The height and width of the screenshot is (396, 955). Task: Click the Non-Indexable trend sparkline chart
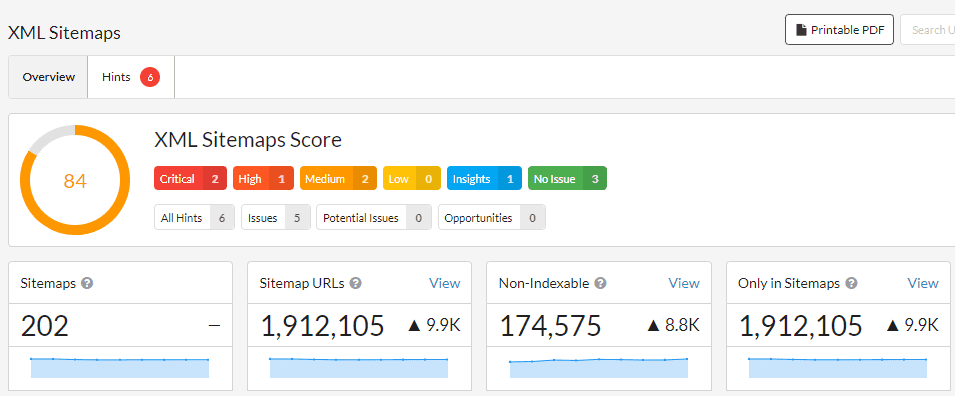[x=599, y=368]
